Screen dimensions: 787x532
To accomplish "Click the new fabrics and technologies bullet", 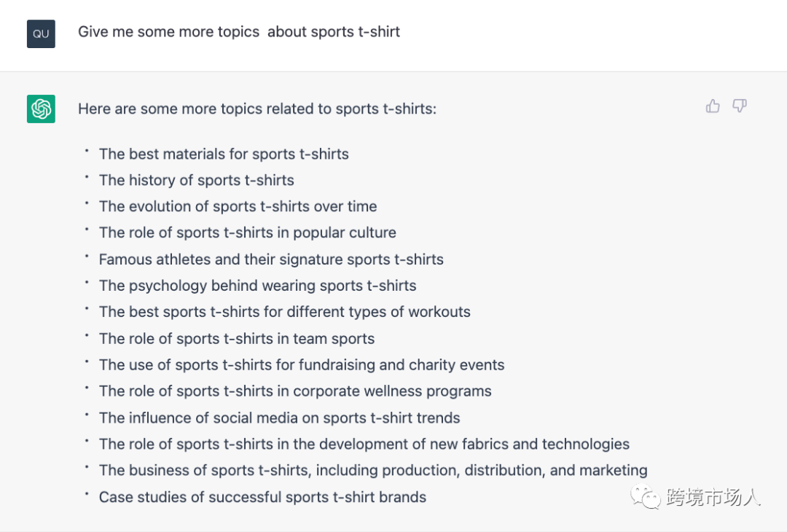I will pos(364,445).
